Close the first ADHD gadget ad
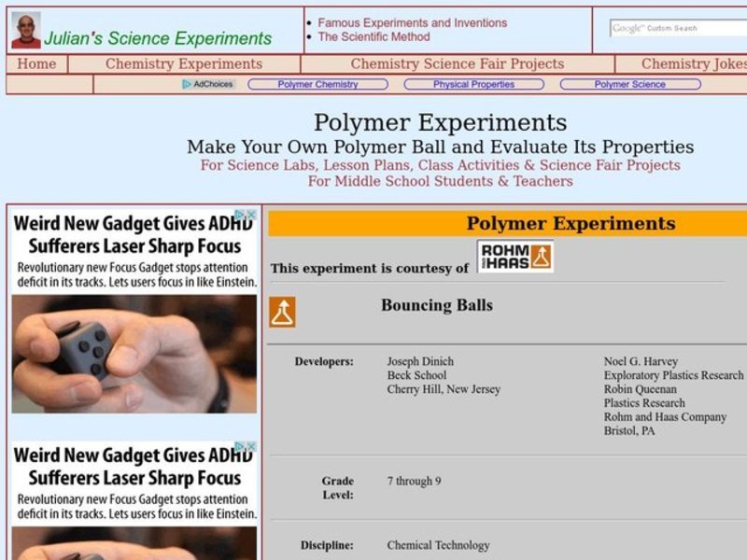This screenshot has height=560, width=747. pyautogui.click(x=251, y=214)
